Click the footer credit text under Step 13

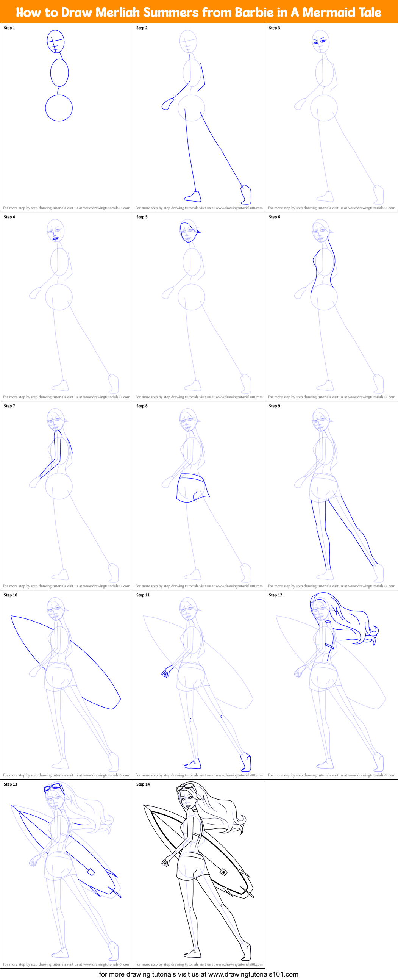pos(66,964)
